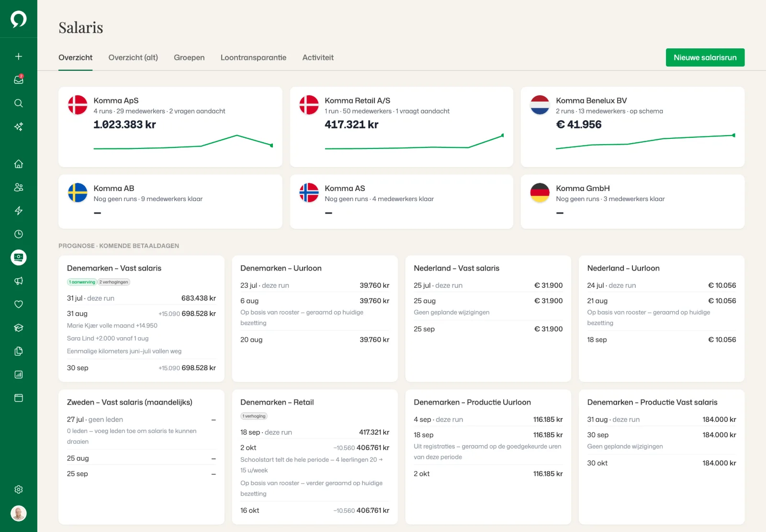Click the '1 verhoging' badge in Denemarken – Retail
Image resolution: width=766 pixels, height=532 pixels.
(x=254, y=416)
